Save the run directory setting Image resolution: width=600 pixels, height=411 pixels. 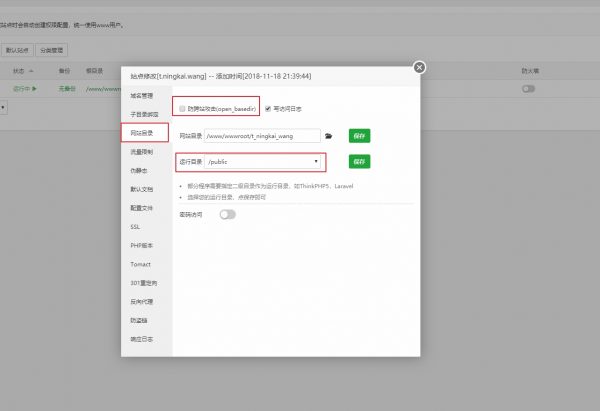[x=359, y=162]
